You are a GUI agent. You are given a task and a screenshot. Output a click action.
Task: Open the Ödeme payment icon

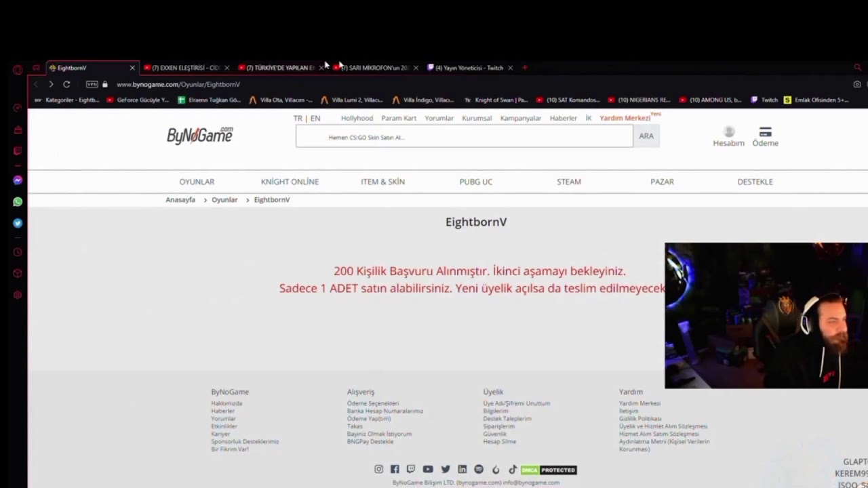[765, 136]
